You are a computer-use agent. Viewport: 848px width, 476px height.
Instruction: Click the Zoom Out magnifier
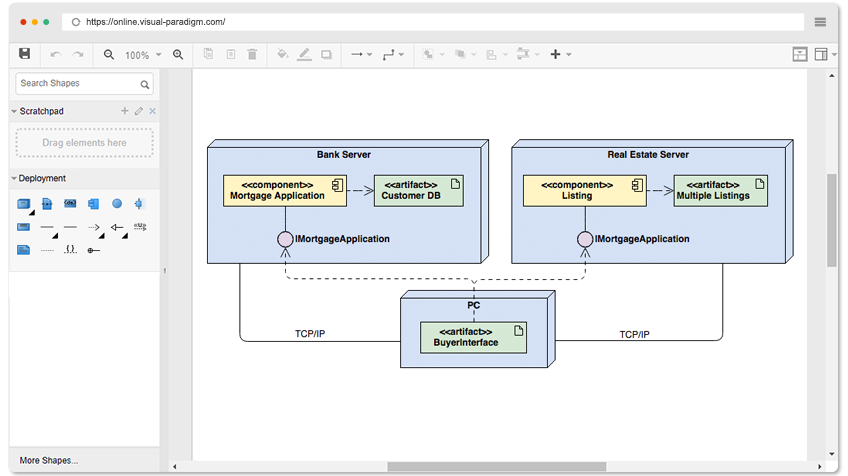[x=109, y=54]
